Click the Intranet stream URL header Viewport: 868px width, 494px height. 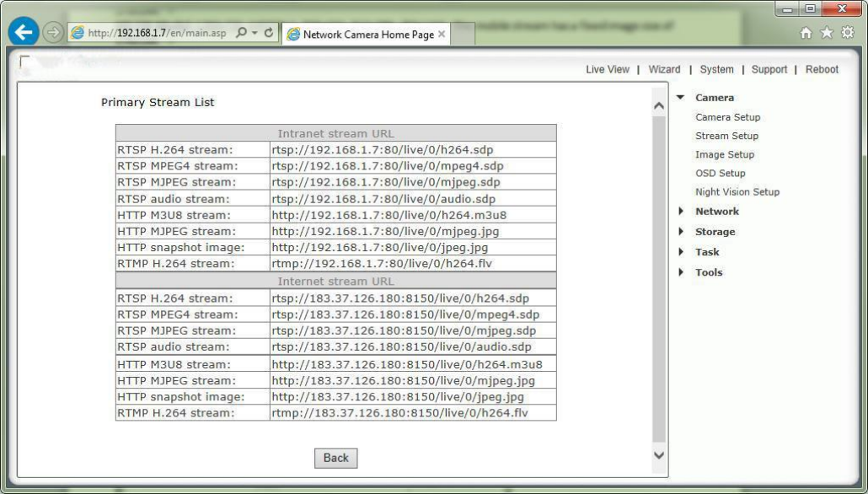tap(335, 133)
